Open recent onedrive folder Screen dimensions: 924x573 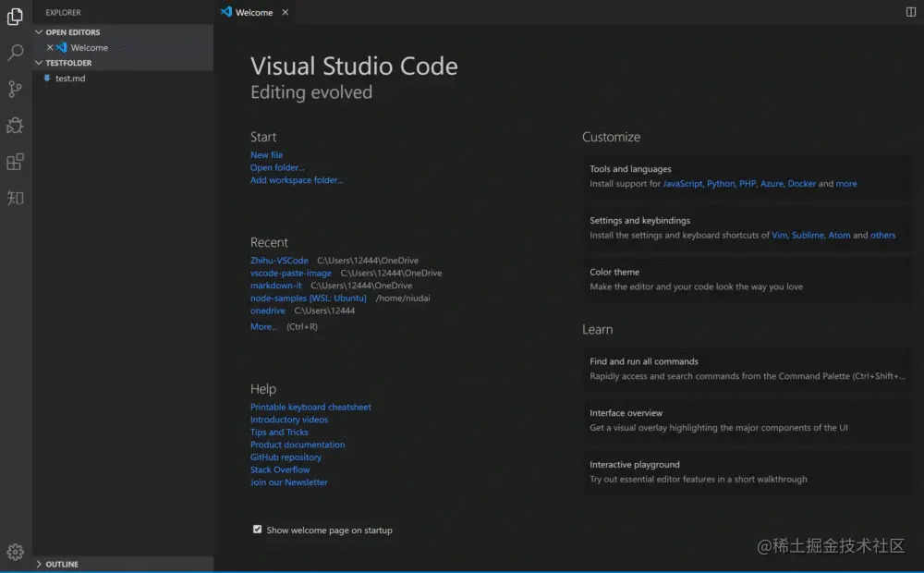click(268, 311)
